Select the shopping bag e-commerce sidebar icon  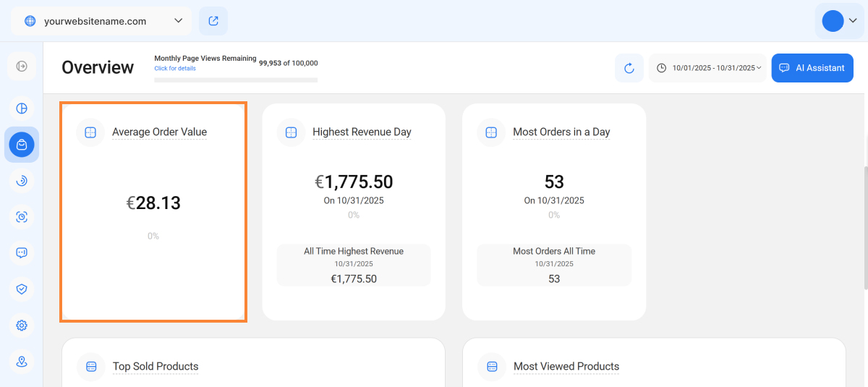click(x=22, y=145)
